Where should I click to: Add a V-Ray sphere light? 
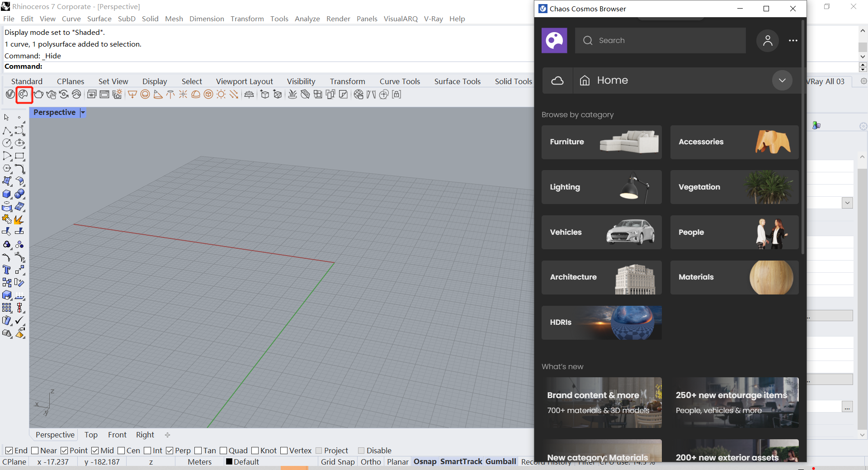[x=145, y=95]
